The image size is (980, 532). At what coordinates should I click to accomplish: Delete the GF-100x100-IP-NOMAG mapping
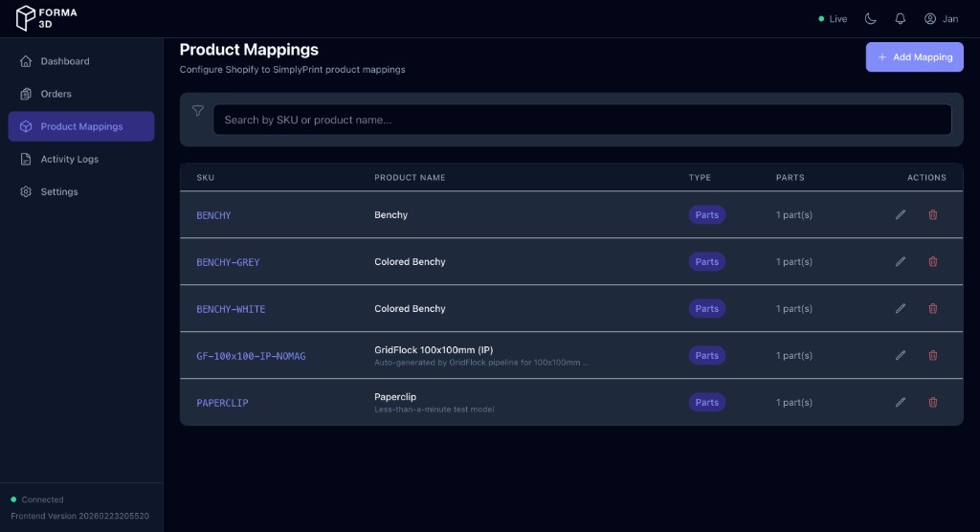(x=932, y=355)
